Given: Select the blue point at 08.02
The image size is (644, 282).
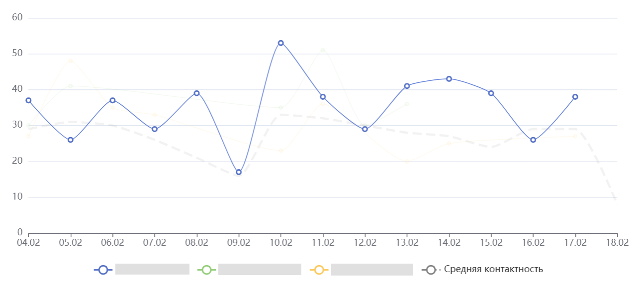Looking at the screenshot, I should click(197, 93).
